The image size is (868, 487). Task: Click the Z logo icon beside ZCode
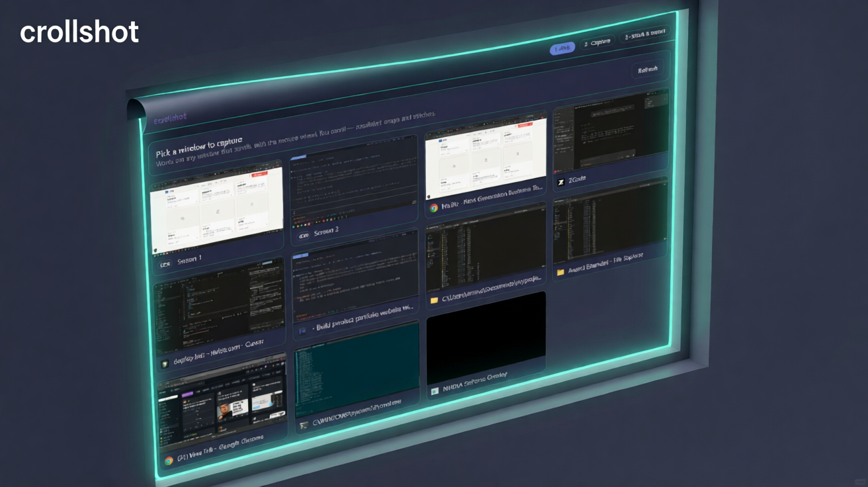click(x=561, y=183)
